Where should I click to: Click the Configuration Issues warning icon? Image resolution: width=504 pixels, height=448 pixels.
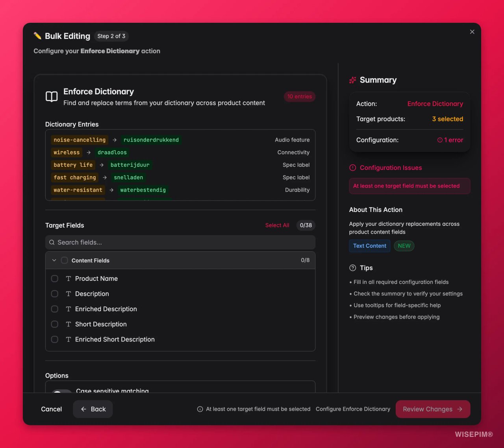tap(353, 168)
